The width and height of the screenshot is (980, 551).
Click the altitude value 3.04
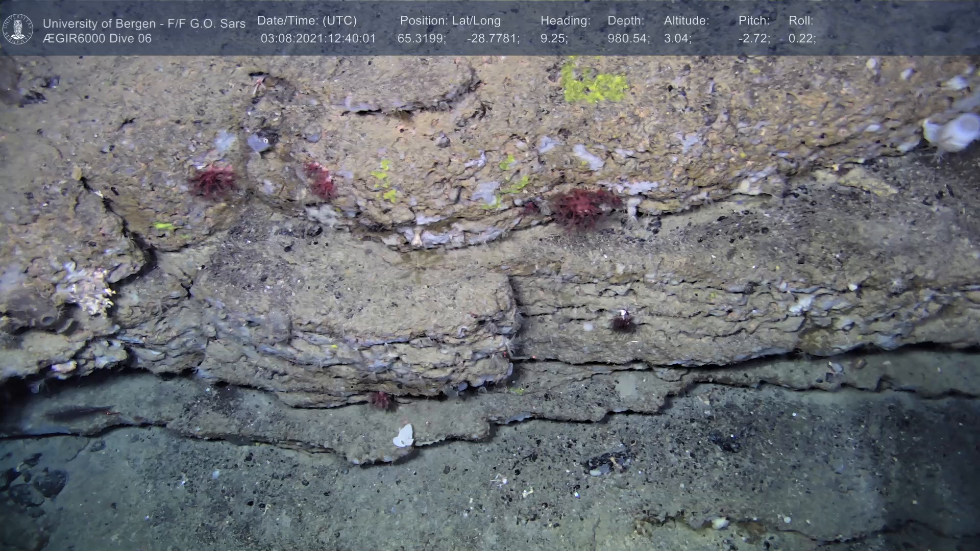677,39
